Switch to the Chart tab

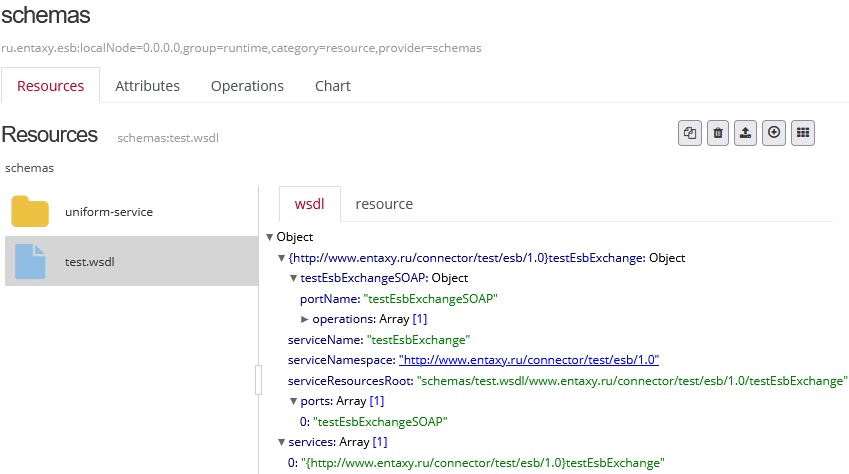click(x=332, y=86)
